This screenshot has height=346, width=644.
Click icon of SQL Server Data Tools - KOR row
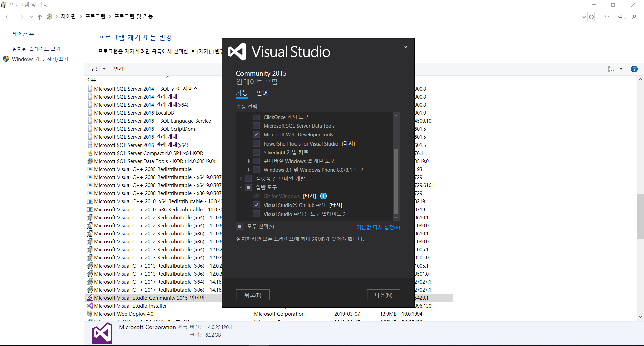click(x=90, y=161)
